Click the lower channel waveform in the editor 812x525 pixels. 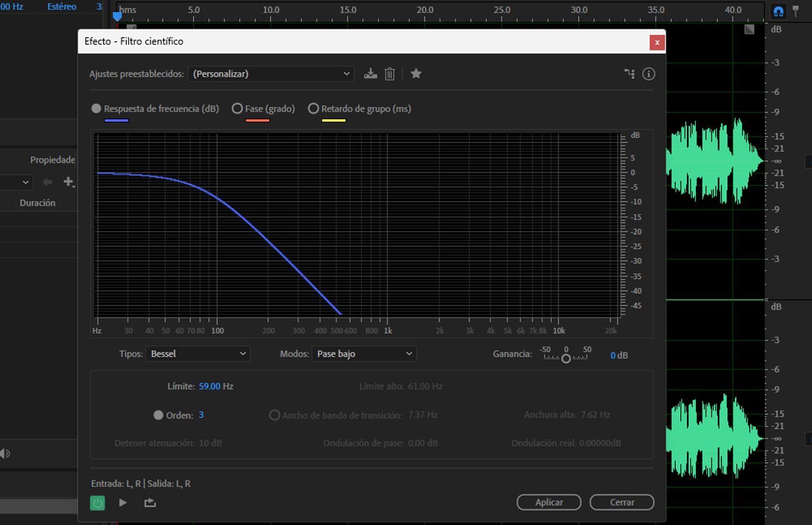pyautogui.click(x=715, y=437)
